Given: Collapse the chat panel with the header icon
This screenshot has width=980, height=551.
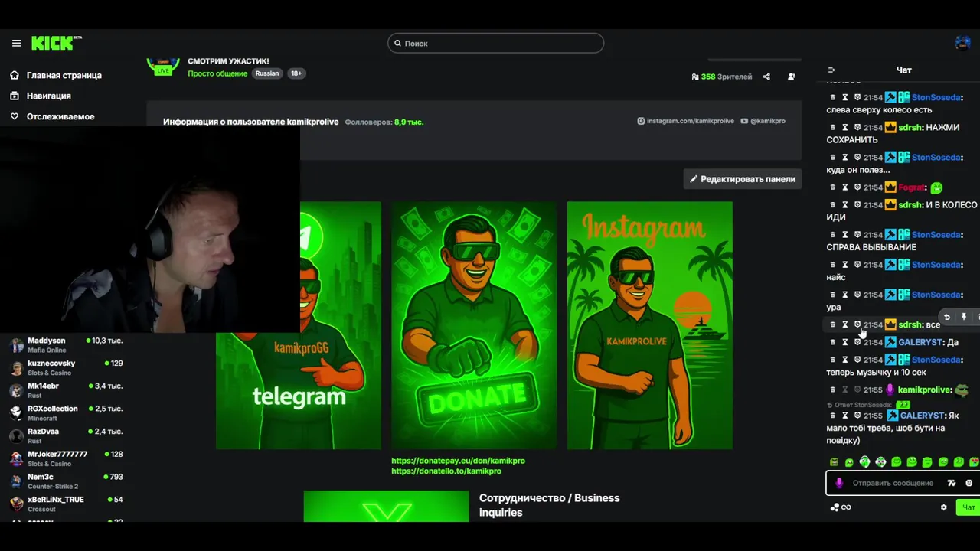Looking at the screenshot, I should (x=831, y=70).
